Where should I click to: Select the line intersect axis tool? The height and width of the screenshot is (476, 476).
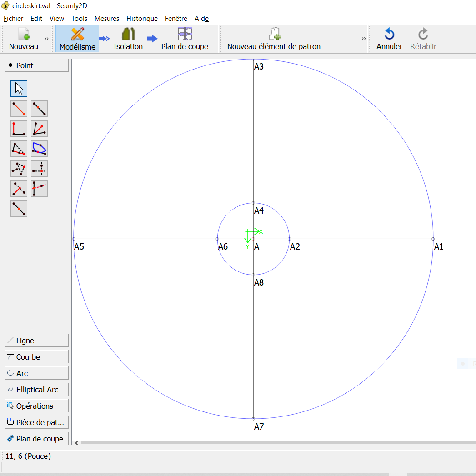point(39,189)
